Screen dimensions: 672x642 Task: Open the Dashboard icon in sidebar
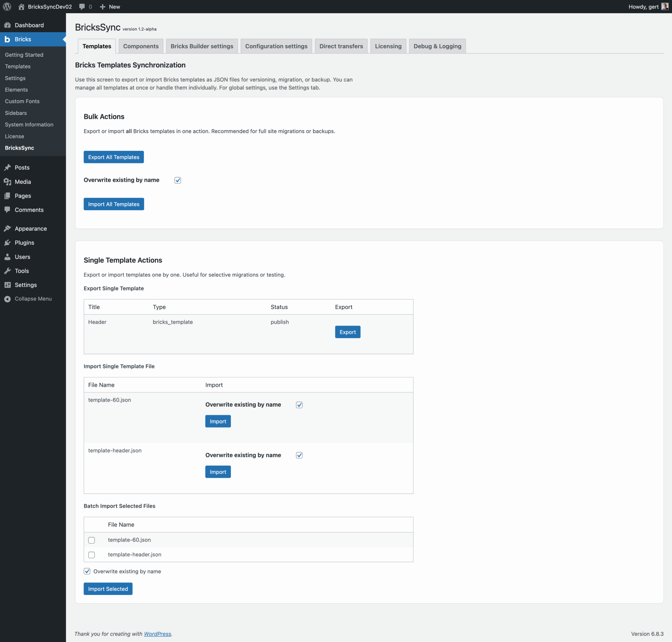click(8, 25)
